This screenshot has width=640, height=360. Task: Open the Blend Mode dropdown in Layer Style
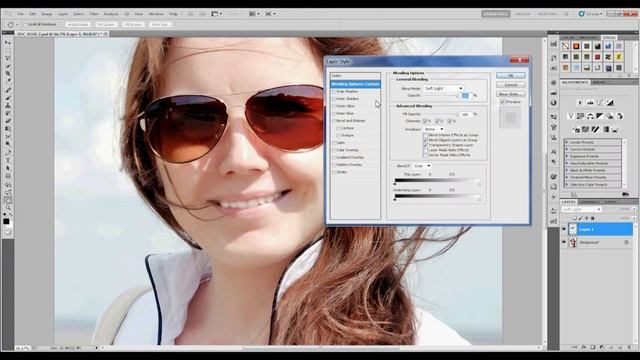point(444,88)
